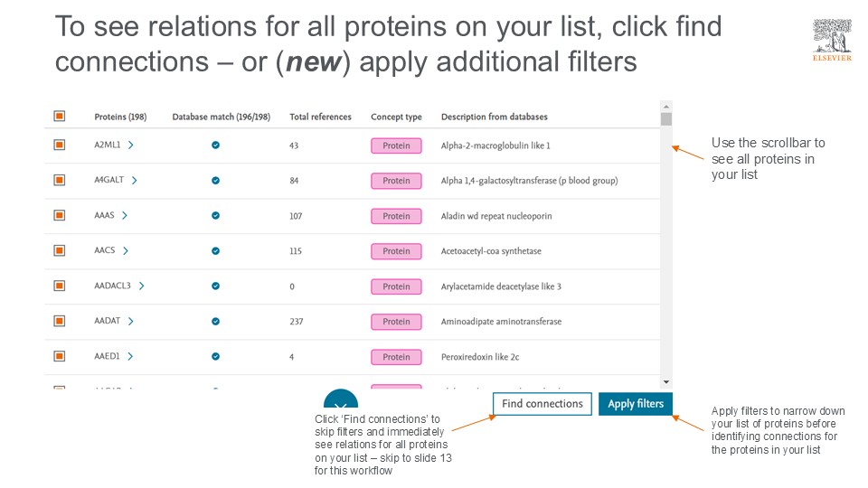868x488 pixels.
Task: Click the Find connections button
Action: tap(542, 404)
